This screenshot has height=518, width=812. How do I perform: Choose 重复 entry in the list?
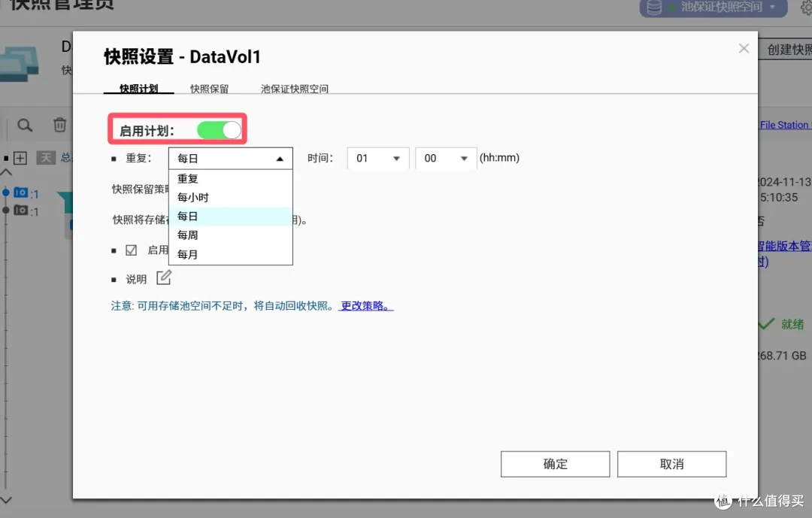point(231,179)
